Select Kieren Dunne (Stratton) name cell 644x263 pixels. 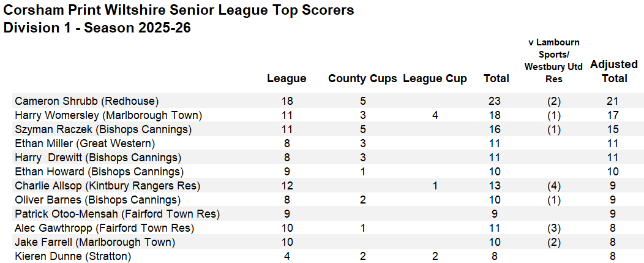pos(73,256)
